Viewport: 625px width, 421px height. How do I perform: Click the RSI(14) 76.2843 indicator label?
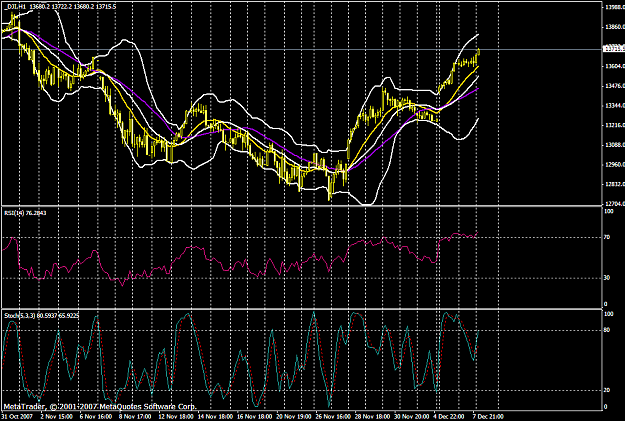(25, 213)
